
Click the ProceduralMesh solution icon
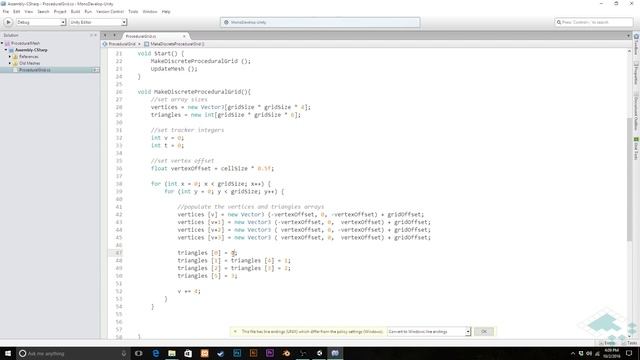pos(7,43)
